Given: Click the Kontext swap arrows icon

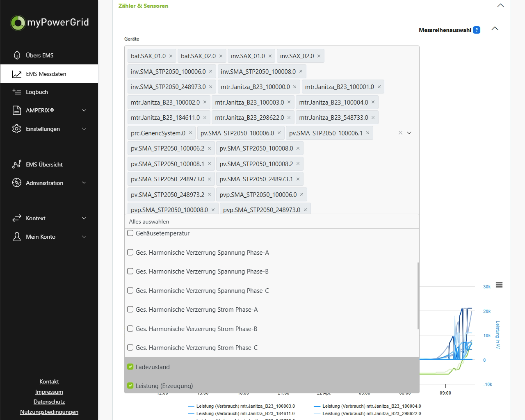Looking at the screenshot, I should pos(17,218).
